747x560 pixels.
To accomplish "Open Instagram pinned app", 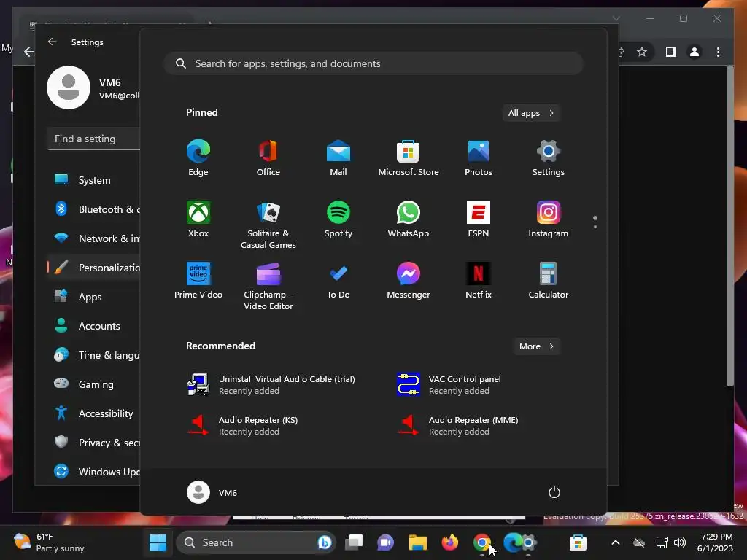I will 549,219.
